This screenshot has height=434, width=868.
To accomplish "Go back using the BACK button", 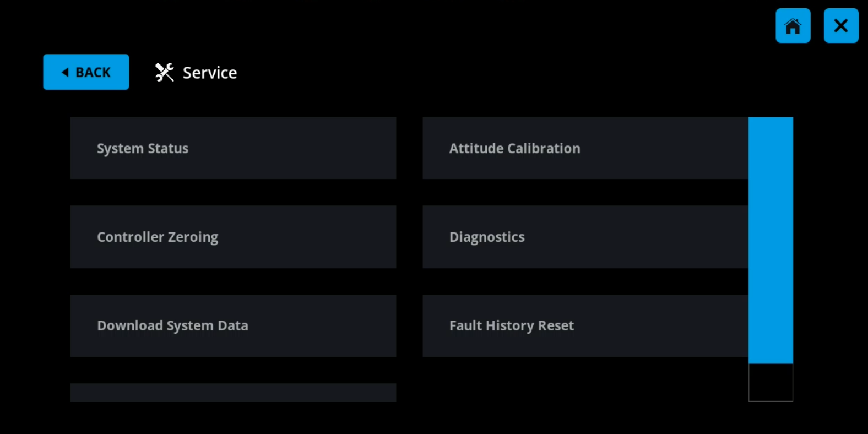I will 86,72.
